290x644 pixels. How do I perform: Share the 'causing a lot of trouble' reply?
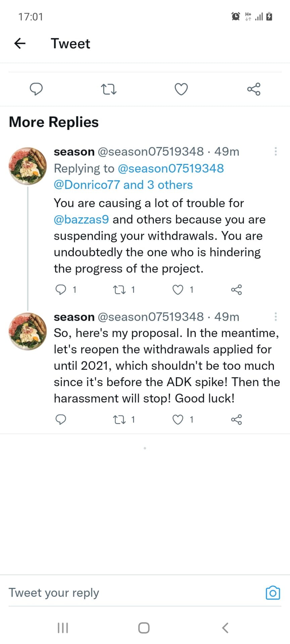click(x=236, y=289)
